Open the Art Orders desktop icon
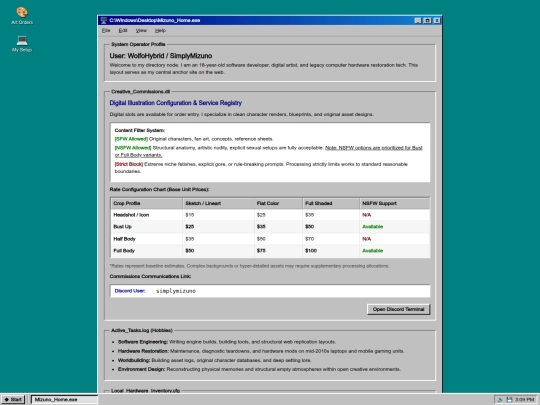The height and width of the screenshot is (405, 540). (22, 16)
